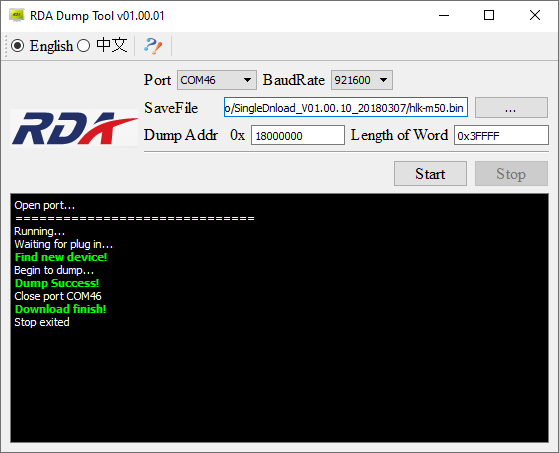
Task: Click the disabled Stop button
Action: coord(511,174)
